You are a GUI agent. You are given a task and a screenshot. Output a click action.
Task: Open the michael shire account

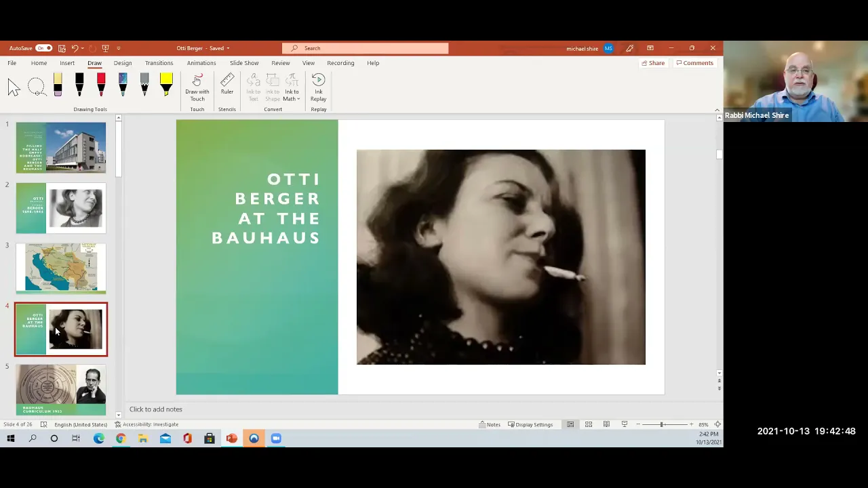[x=589, y=48]
